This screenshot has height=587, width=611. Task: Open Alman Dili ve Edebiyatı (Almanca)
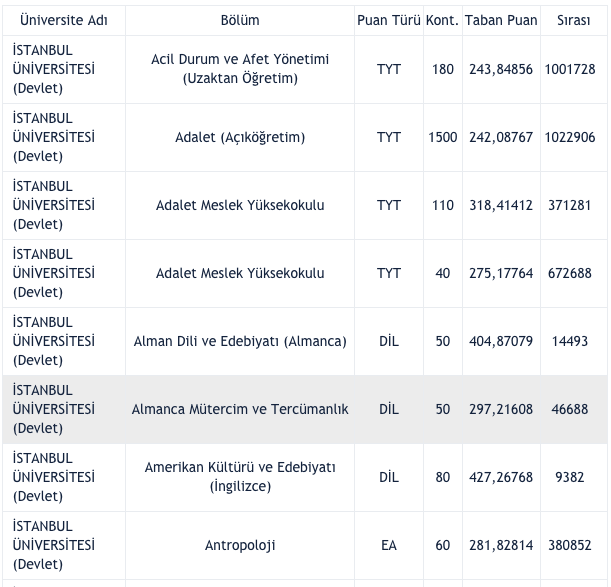[240, 341]
